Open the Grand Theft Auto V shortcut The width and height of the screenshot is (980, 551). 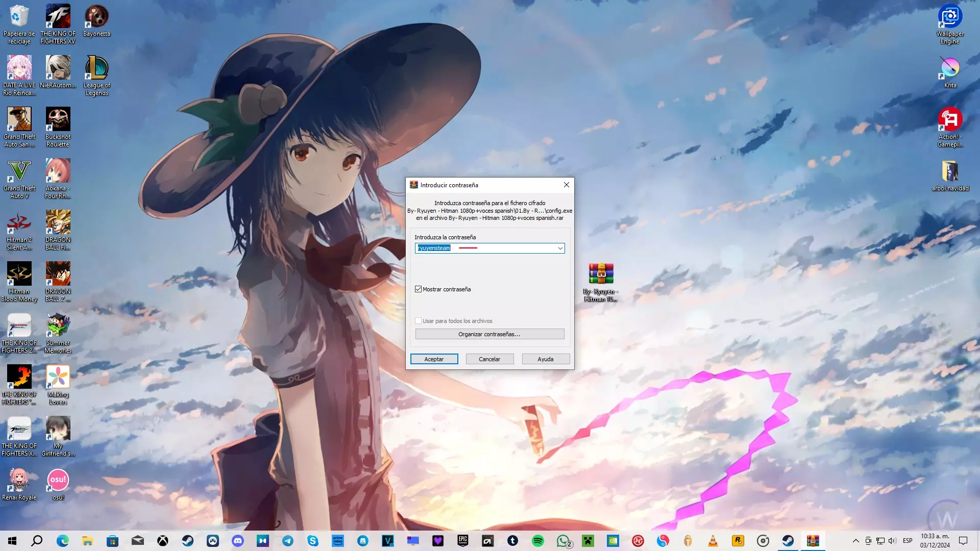tap(19, 178)
